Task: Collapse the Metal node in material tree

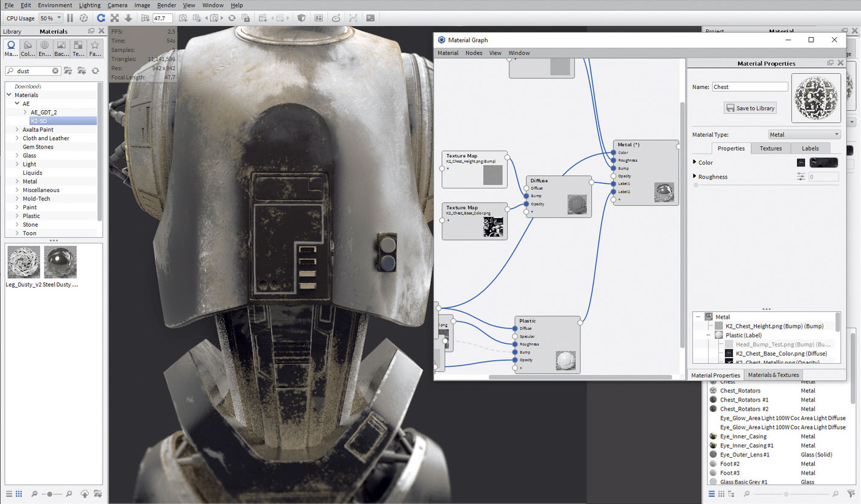Action: 698,317
